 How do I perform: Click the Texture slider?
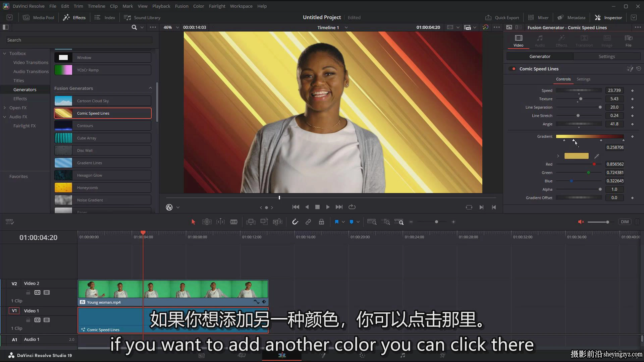coord(579,99)
